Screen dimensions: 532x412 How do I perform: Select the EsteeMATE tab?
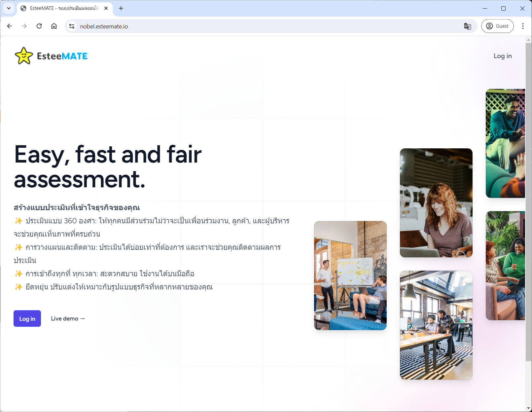pos(63,8)
